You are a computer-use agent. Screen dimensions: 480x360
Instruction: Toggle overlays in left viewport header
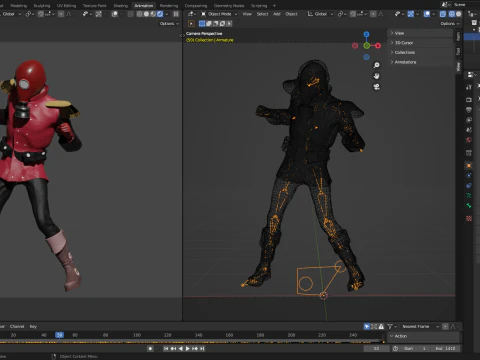click(114, 14)
